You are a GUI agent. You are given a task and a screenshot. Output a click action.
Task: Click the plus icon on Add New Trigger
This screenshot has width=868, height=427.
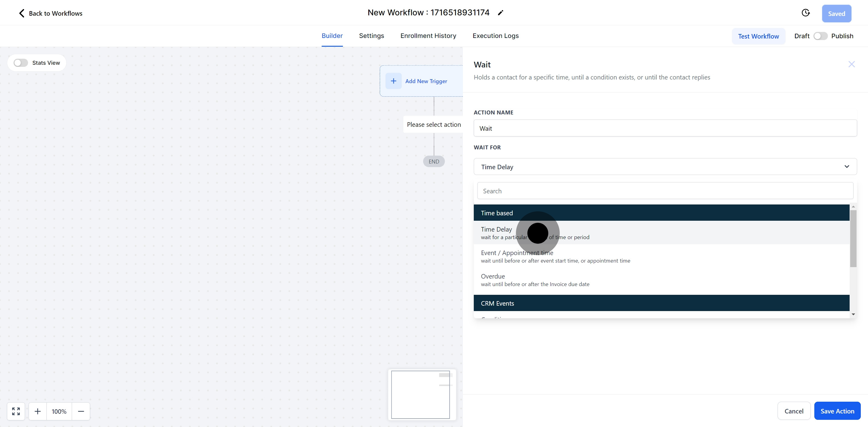point(393,81)
